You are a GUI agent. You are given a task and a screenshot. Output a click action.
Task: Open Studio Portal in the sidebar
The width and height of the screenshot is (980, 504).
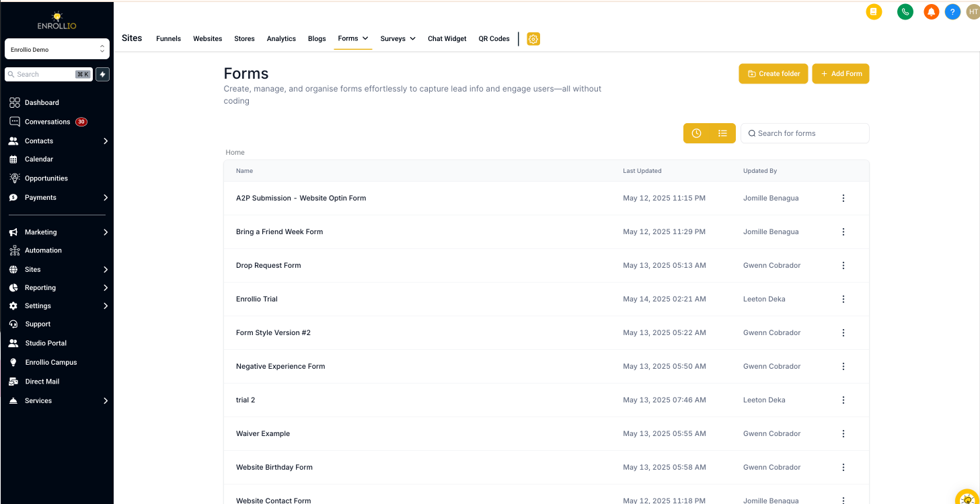coord(46,343)
